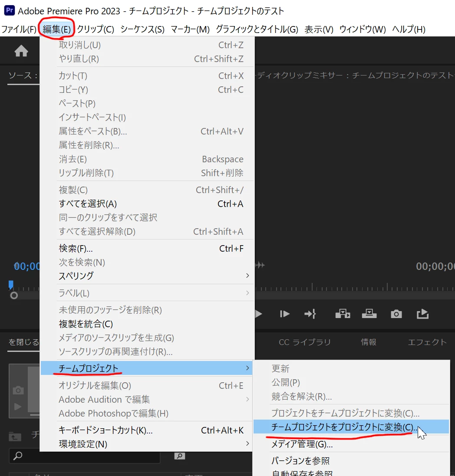Click the Go to Out point icon
The height and width of the screenshot is (476, 455).
click(310, 314)
